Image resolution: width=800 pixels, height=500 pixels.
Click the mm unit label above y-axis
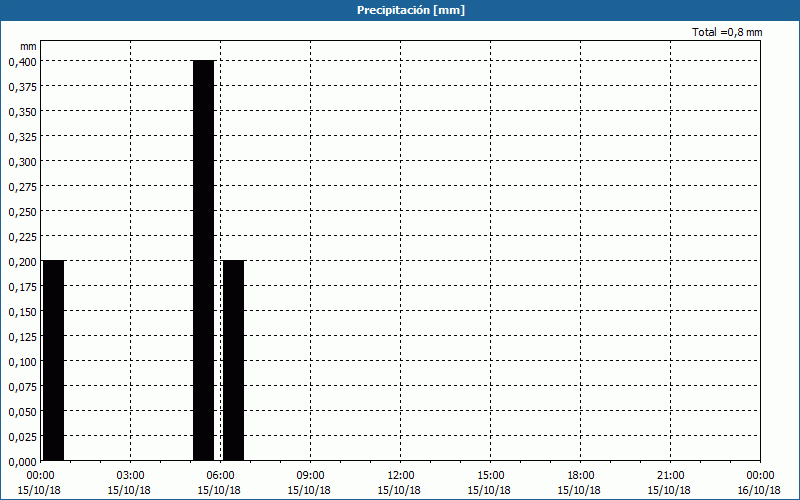pyautogui.click(x=29, y=46)
